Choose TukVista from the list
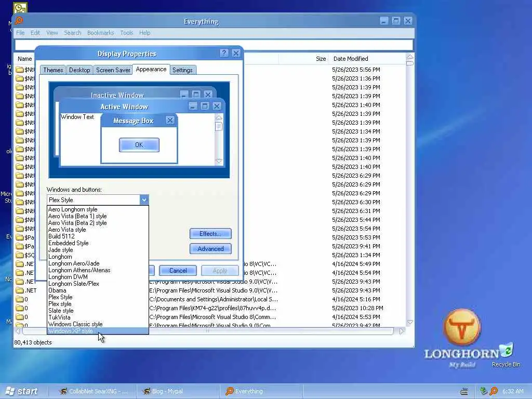 (x=98, y=317)
